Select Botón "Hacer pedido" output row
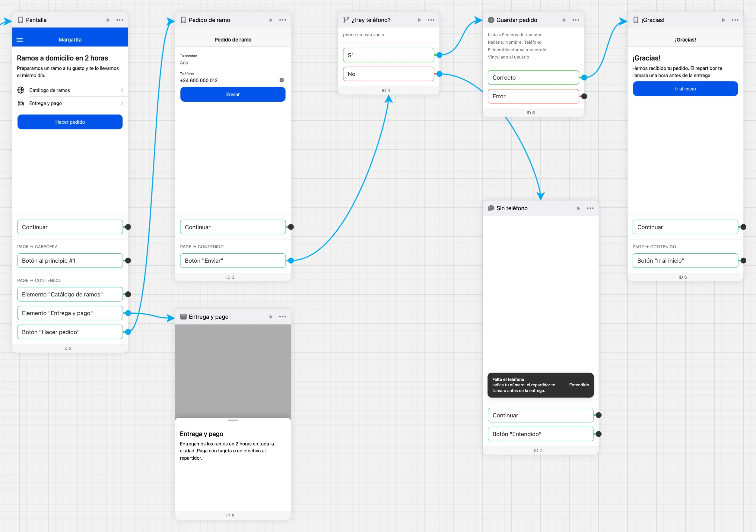The image size is (756, 532). coord(70,332)
